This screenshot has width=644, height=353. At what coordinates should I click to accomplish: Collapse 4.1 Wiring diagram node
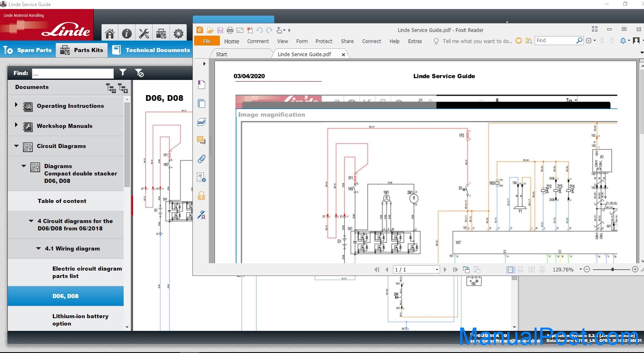pyautogui.click(x=38, y=248)
